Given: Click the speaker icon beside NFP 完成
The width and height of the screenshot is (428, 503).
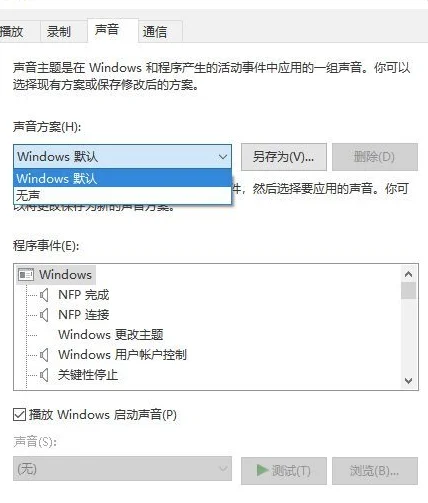Looking at the screenshot, I should coord(44,295).
